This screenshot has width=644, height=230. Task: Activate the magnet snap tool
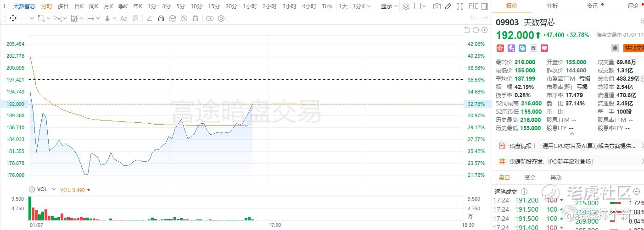(161, 18)
